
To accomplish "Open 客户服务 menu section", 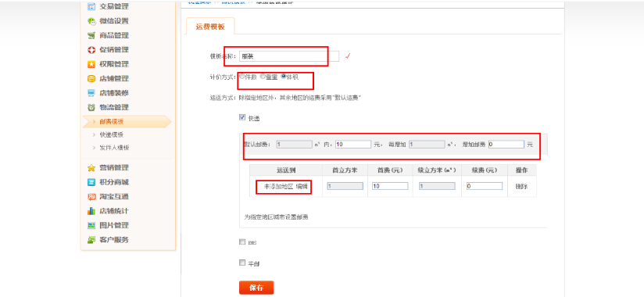I will (114, 239).
